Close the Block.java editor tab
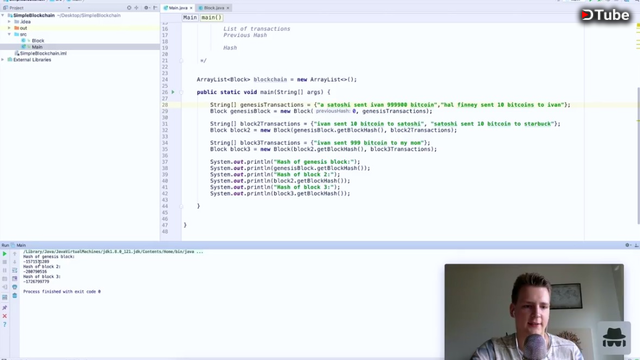Viewport: 640px width, 360px height. click(228, 8)
